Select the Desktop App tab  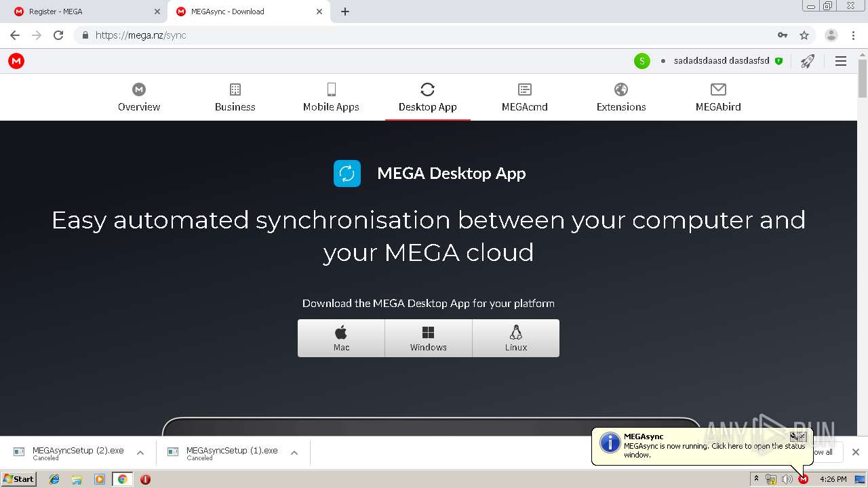[427, 98]
